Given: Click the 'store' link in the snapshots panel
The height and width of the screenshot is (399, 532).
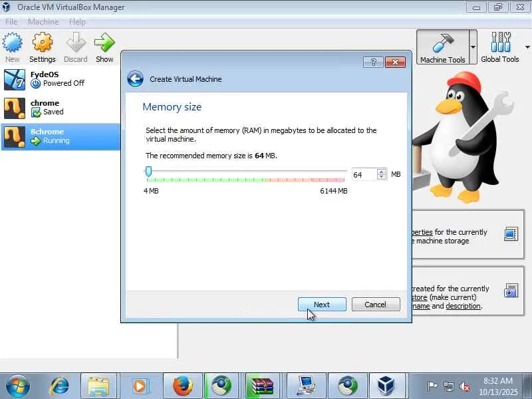Looking at the screenshot, I should click(x=420, y=297).
